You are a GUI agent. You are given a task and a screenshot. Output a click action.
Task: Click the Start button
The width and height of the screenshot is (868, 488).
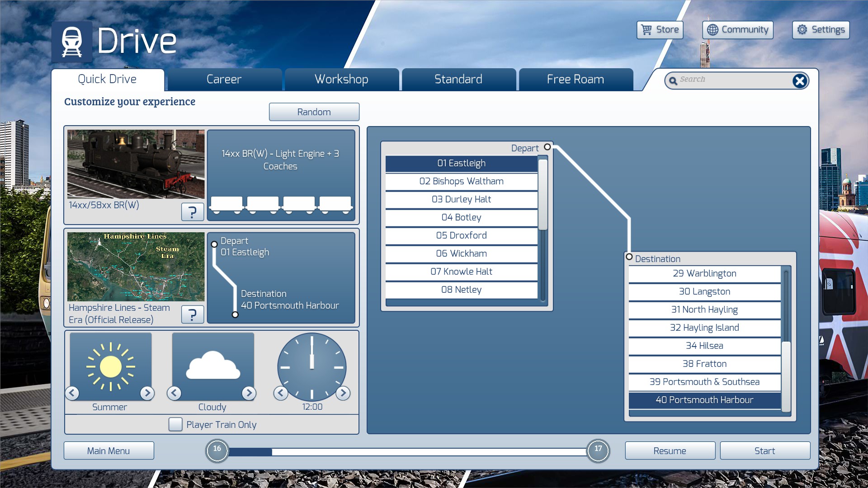(x=764, y=450)
